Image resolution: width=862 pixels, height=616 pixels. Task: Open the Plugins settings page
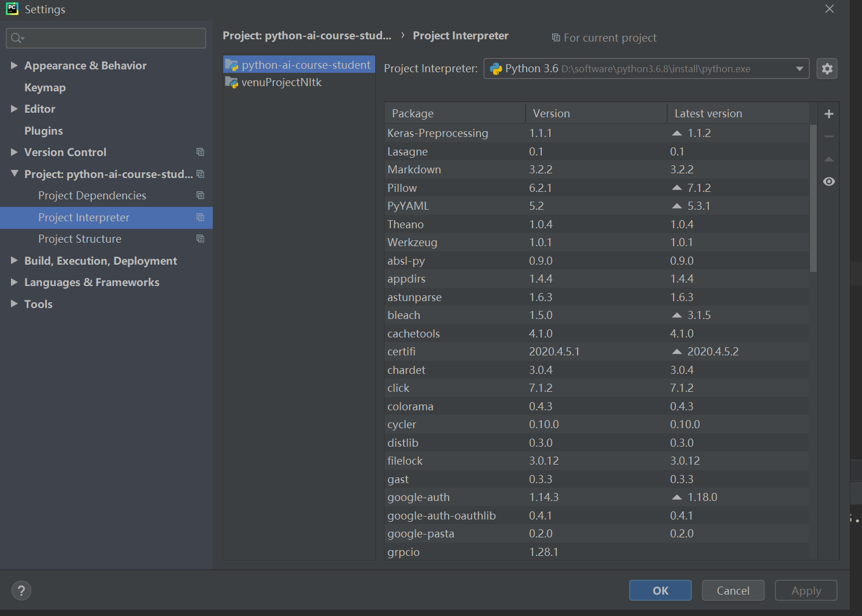(43, 131)
